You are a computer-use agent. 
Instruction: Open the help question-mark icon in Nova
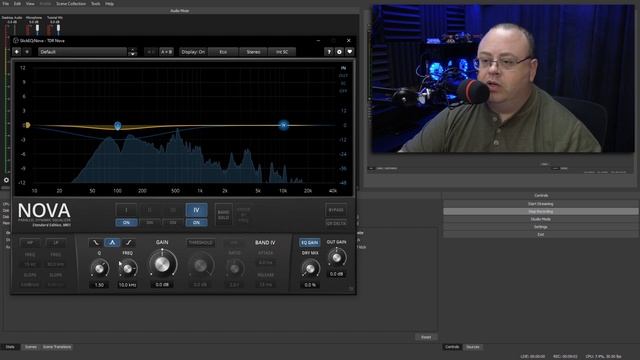(329, 52)
